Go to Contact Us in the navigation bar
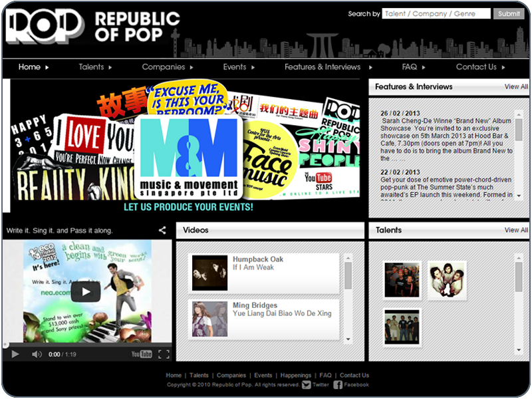This screenshot has width=532, height=399. 476,67
